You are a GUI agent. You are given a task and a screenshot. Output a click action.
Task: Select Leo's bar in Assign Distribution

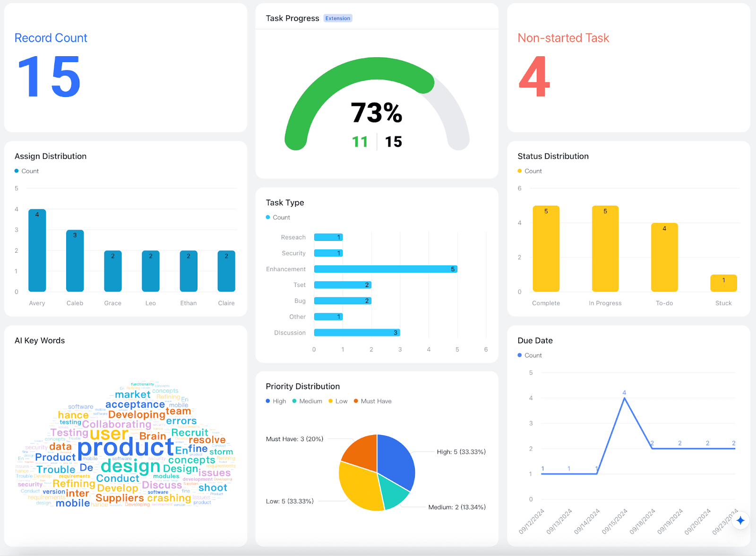pyautogui.click(x=151, y=271)
